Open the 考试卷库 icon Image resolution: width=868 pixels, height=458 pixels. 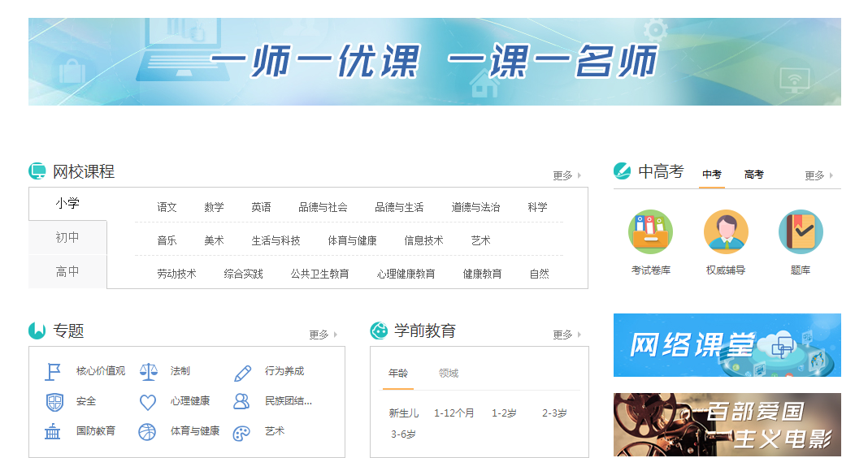point(650,231)
